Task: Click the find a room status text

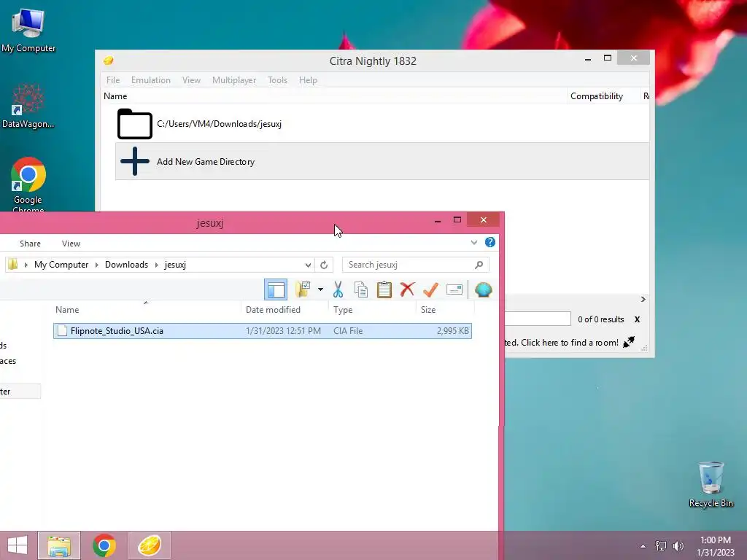Action: pyautogui.click(x=562, y=343)
